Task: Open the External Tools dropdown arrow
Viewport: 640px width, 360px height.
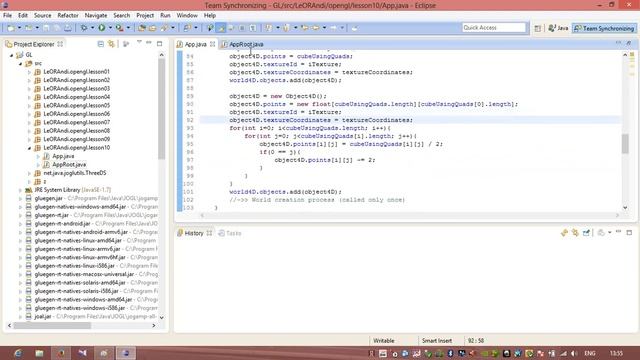Action: coord(128,28)
